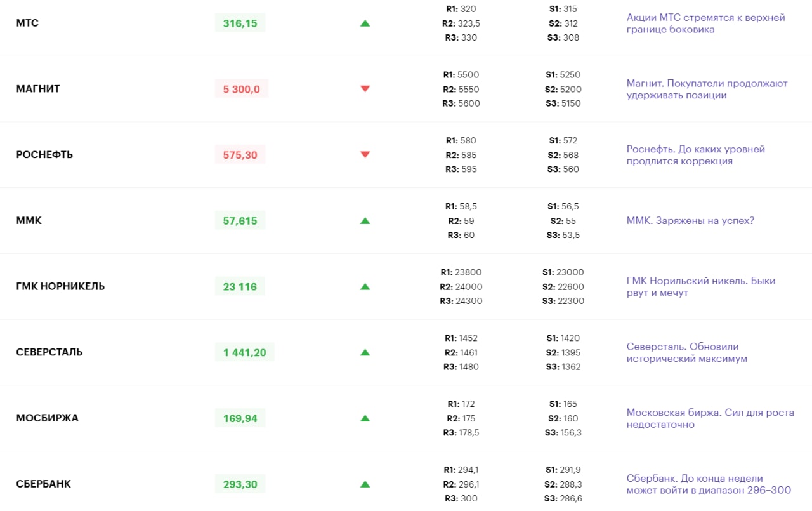The width and height of the screenshot is (812, 511).
Task: Click ММК support level S3: 53,5
Action: [563, 236]
